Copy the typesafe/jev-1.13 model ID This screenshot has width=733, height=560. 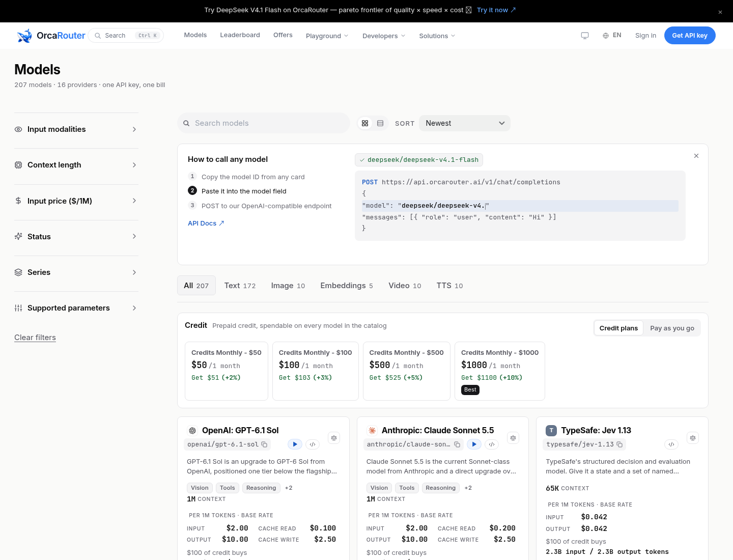coord(619,444)
